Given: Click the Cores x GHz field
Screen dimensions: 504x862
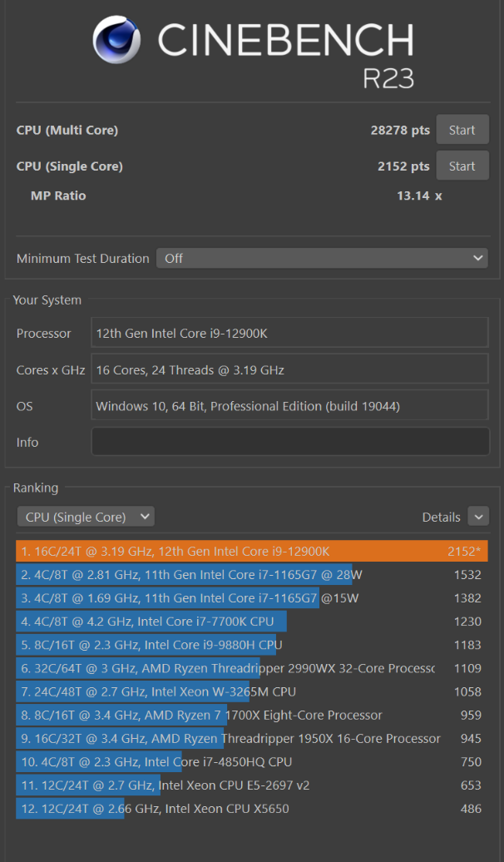Looking at the screenshot, I should point(289,369).
